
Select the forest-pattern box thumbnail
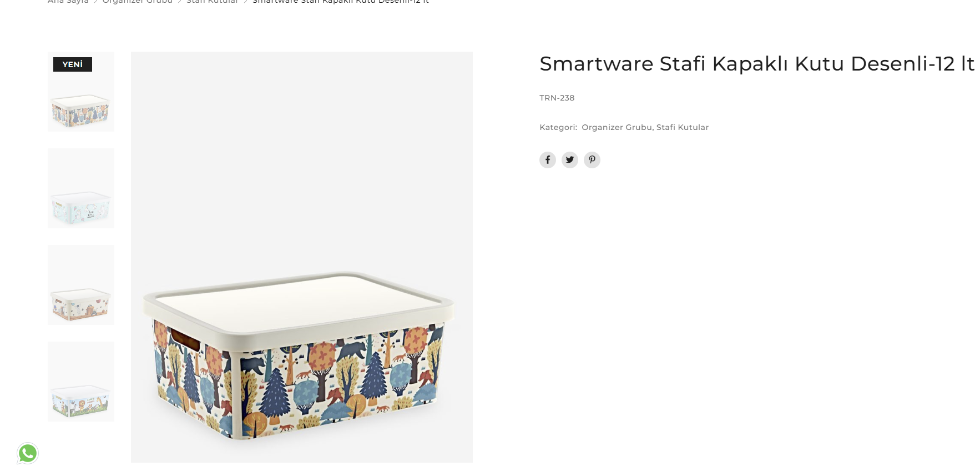pos(81,109)
